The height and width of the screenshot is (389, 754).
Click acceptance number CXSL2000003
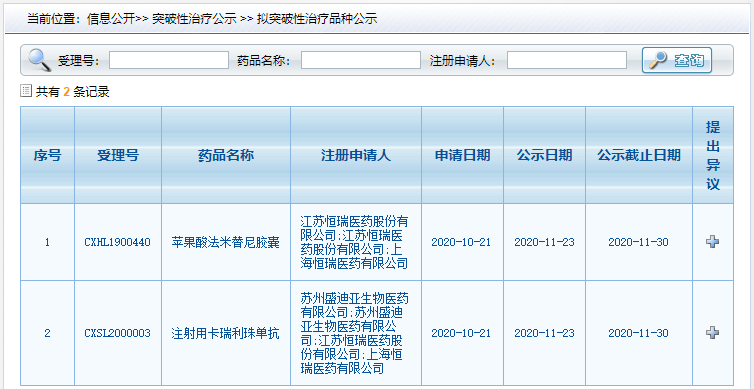pos(117,333)
